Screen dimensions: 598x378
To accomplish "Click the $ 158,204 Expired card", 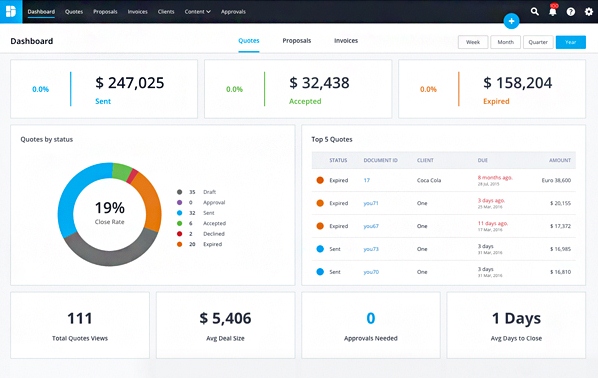I will [492, 89].
